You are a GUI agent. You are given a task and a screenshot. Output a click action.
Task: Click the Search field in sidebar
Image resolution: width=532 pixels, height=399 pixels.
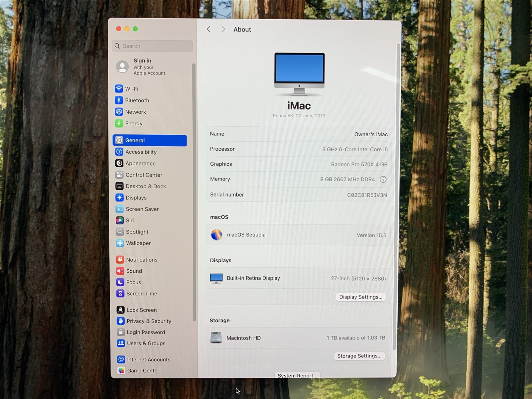[x=153, y=46]
